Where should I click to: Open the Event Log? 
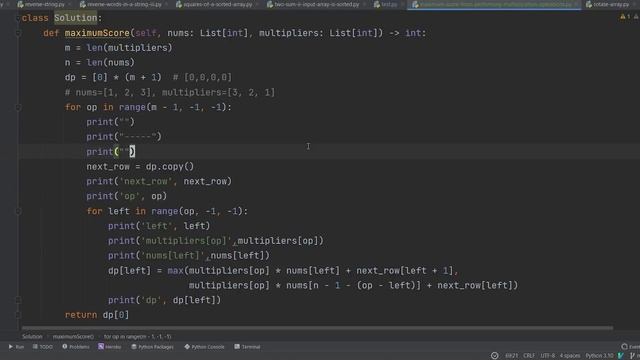pos(631,347)
